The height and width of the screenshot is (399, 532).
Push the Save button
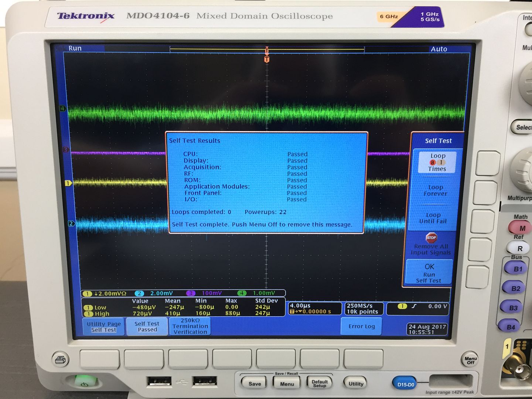tap(255, 383)
